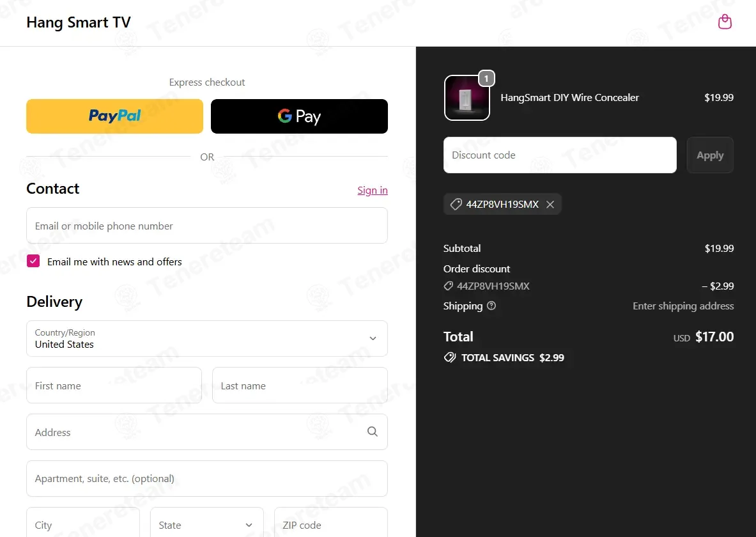
Task: Click the Enter shipping address text
Action: click(683, 306)
